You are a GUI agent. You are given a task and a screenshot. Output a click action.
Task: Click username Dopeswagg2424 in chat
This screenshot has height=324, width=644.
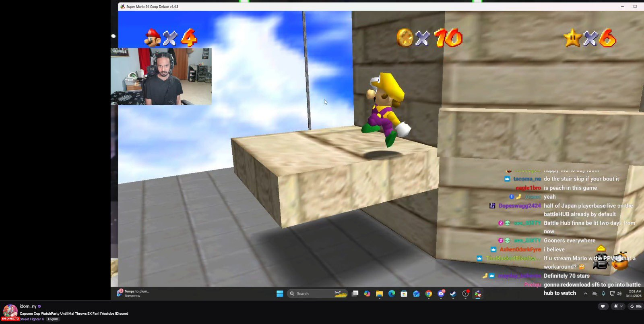[520, 206]
